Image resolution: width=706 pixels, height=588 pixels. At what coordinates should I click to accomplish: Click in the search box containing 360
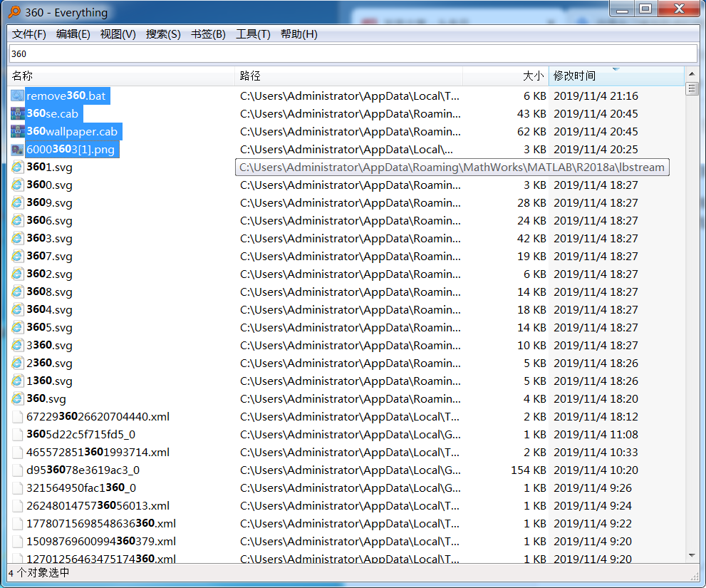point(353,54)
